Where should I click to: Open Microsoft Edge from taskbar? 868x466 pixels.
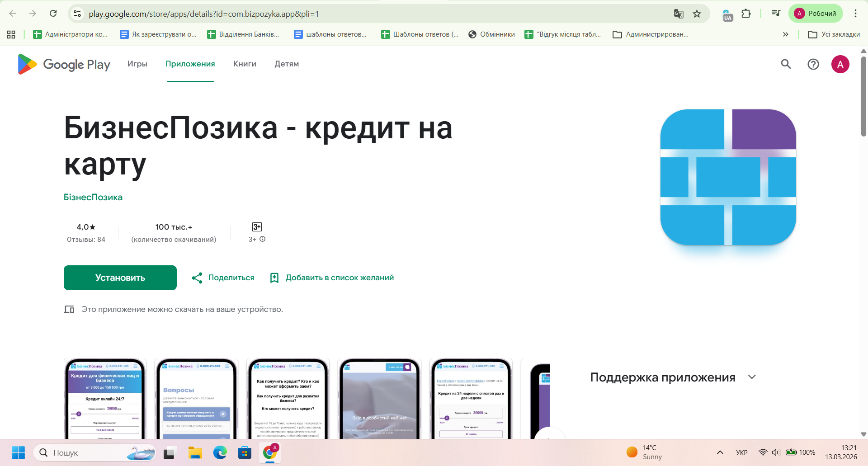(x=220, y=452)
